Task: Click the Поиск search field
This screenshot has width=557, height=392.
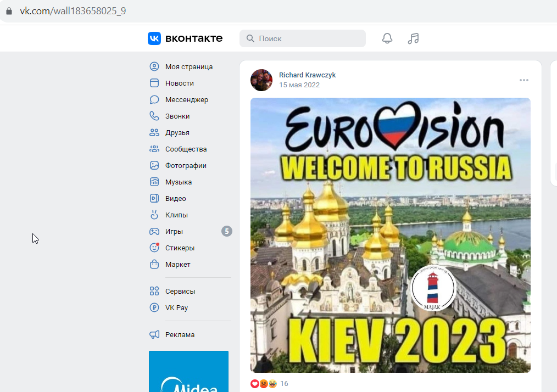Action: coord(303,38)
